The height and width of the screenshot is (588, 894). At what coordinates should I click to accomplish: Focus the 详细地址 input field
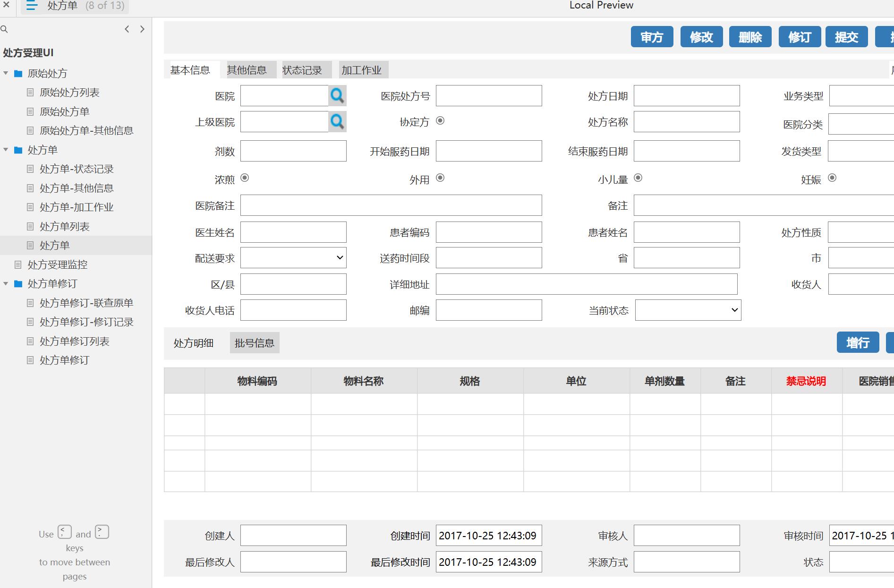[587, 284]
